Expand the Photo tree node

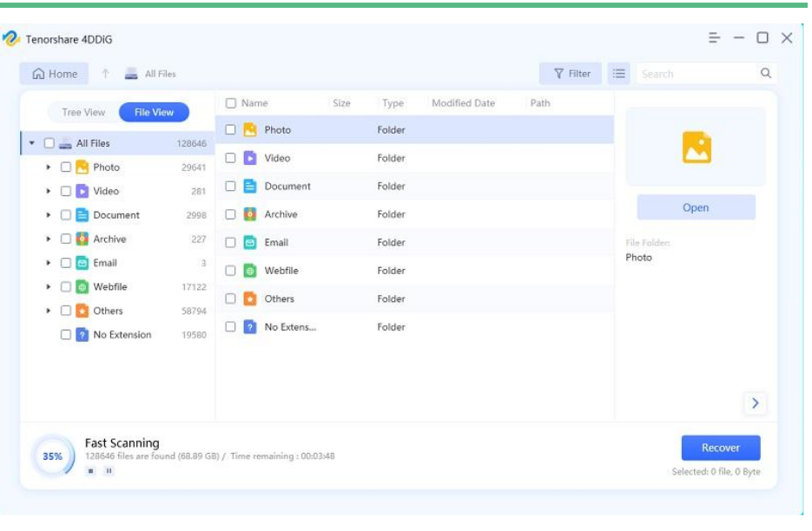48,167
